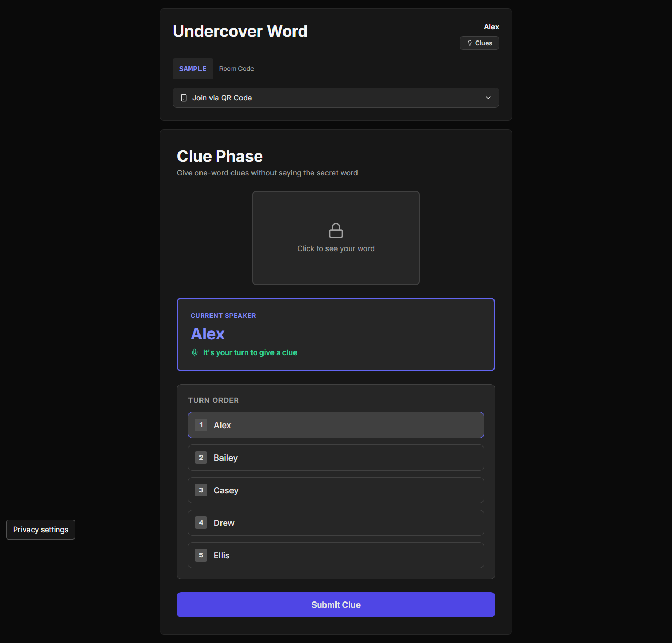
Task: Click the phone icon beside Join via QR Code
Action: pos(184,98)
